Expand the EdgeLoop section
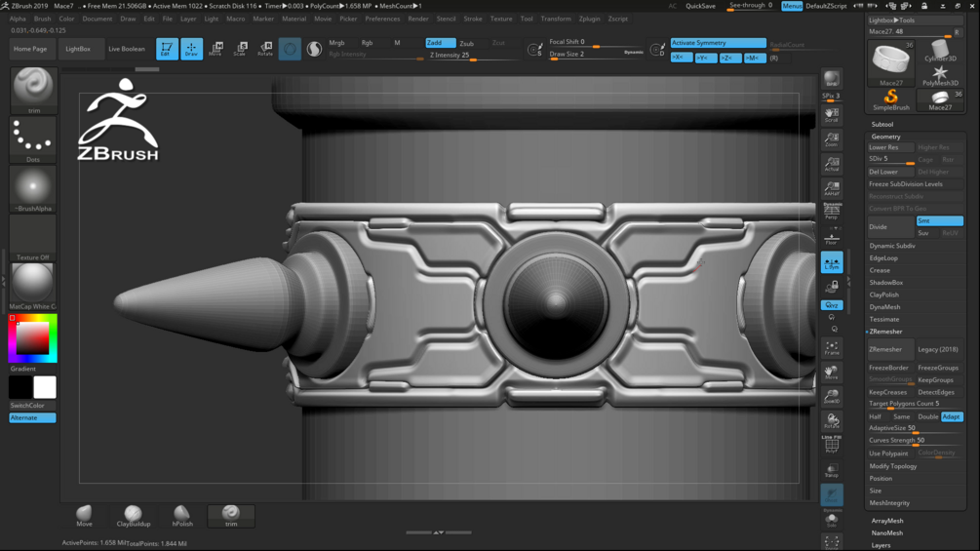 click(883, 258)
